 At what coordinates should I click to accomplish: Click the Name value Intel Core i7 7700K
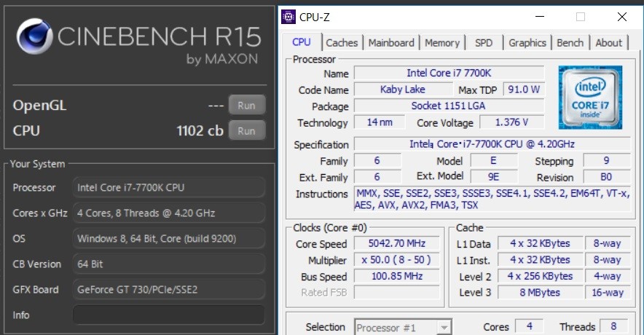point(449,73)
